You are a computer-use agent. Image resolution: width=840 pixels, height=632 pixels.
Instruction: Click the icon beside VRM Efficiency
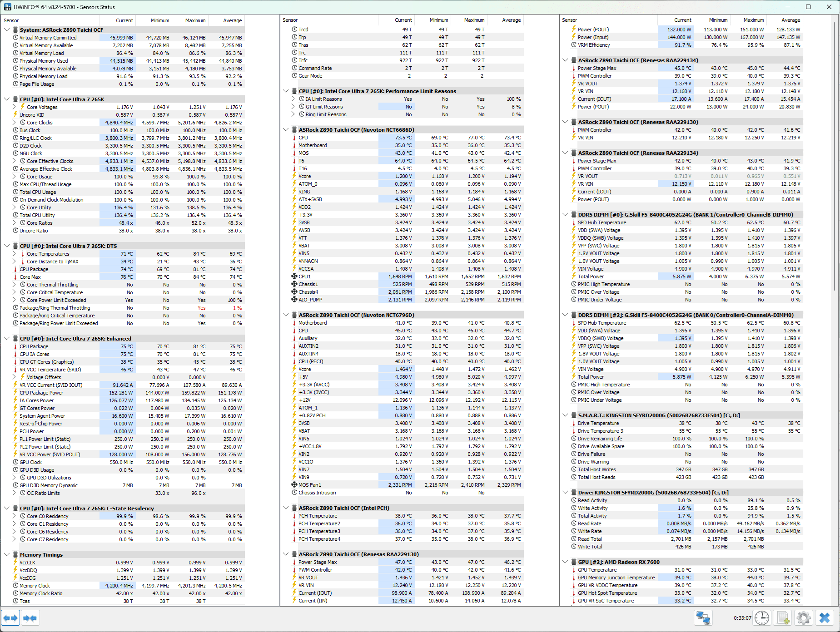574,45
